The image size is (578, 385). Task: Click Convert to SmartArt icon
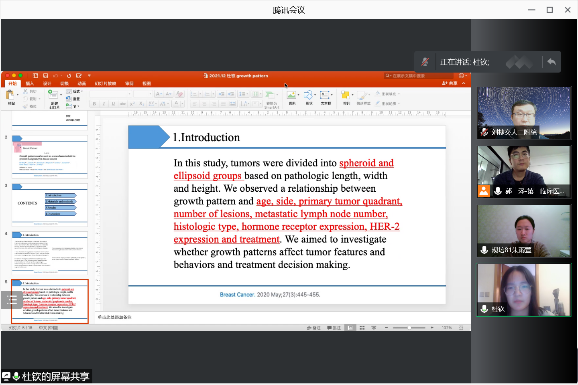(x=270, y=95)
